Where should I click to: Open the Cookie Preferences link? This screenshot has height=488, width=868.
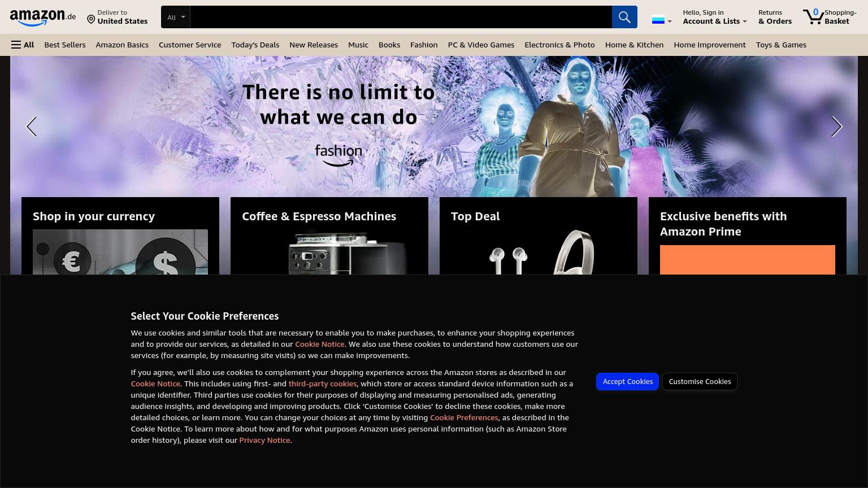pyautogui.click(x=464, y=417)
